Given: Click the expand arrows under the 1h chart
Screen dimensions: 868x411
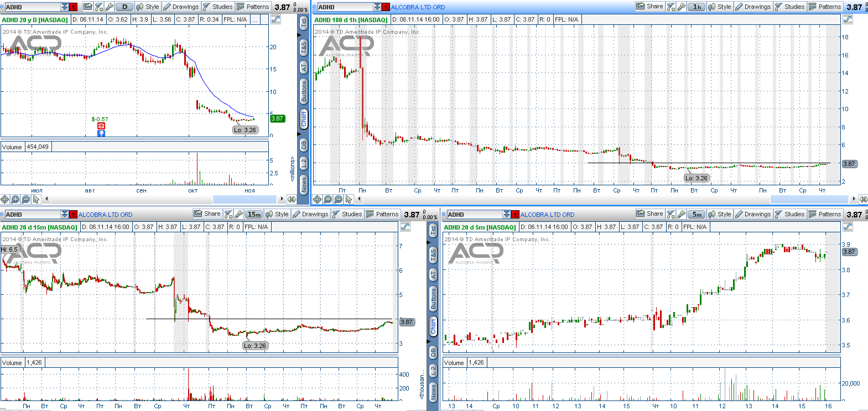Looking at the screenshot, I should point(864,199).
